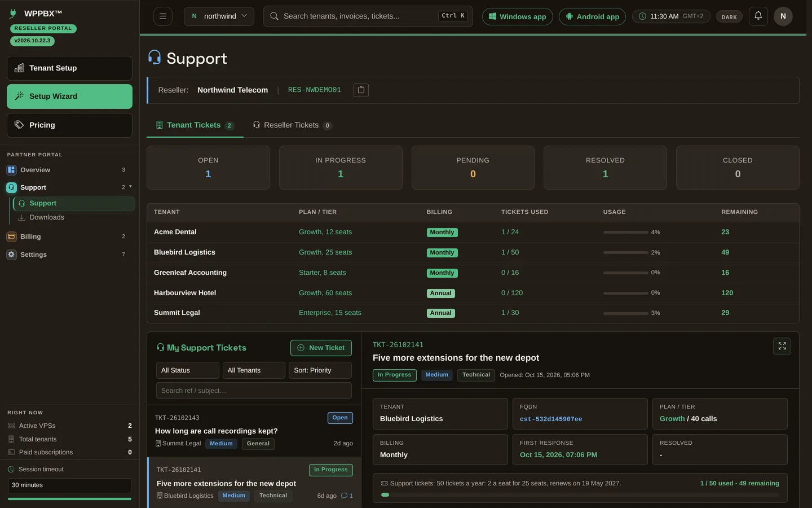Click the hamburger menu icon
Screen dimensions: 812x508
(x=163, y=16)
